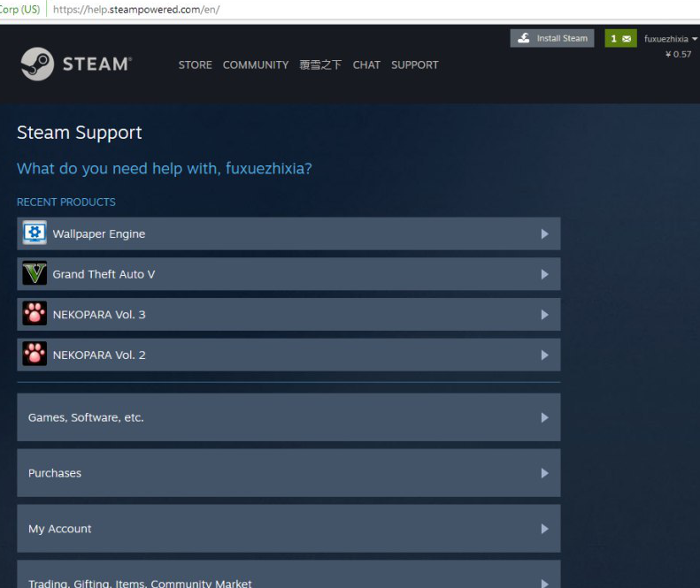
Task: Open the 覆雪之下 profile menu
Action: (x=320, y=65)
